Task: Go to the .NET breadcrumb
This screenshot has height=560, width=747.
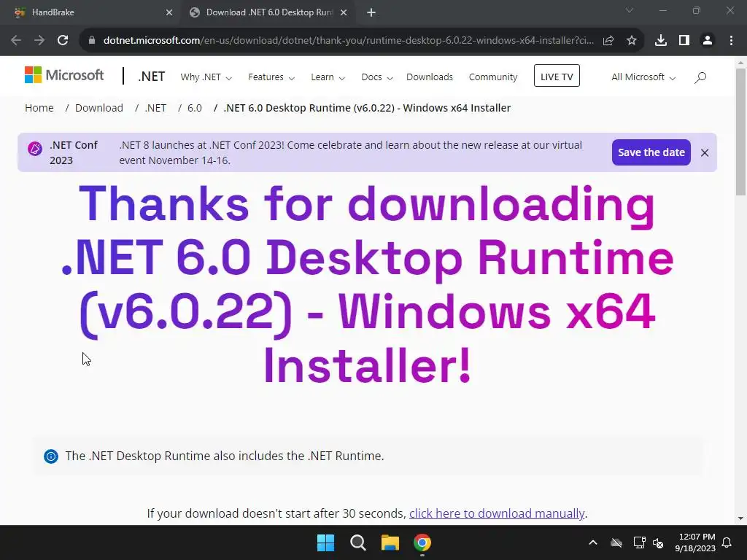Action: tap(156, 108)
